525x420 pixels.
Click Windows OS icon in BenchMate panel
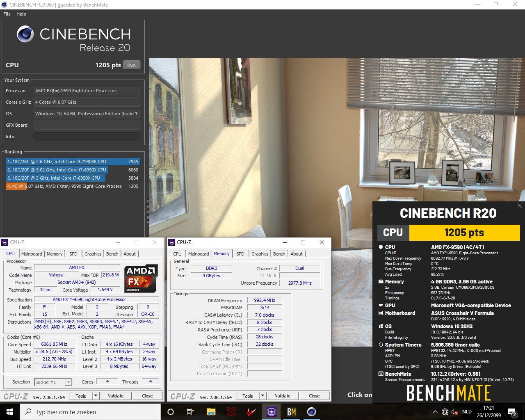[381, 326]
